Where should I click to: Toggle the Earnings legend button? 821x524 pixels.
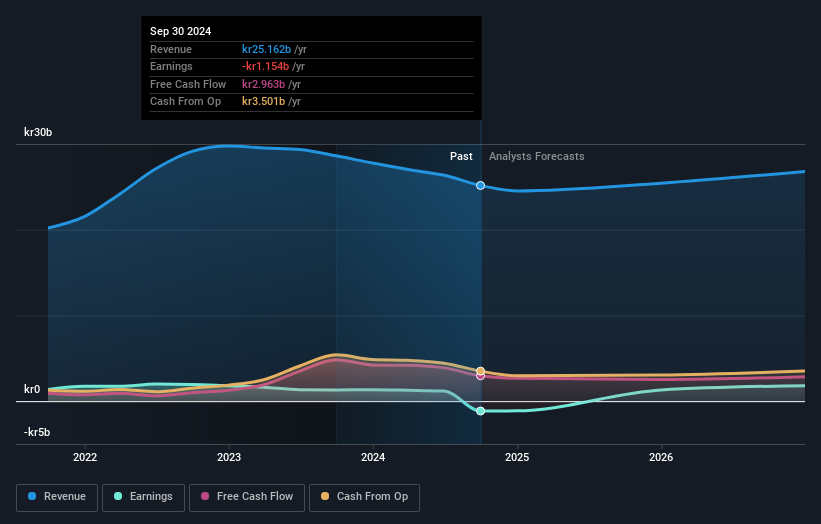[x=143, y=497]
